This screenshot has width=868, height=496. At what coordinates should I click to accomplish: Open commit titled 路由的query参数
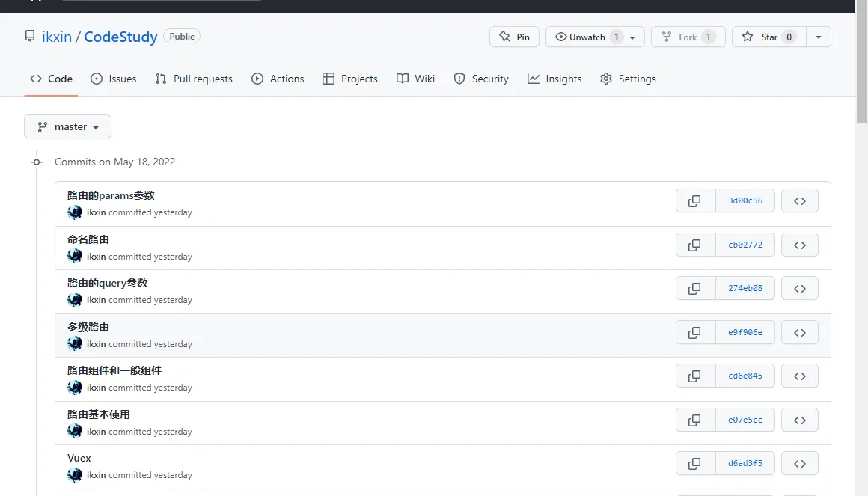108,283
